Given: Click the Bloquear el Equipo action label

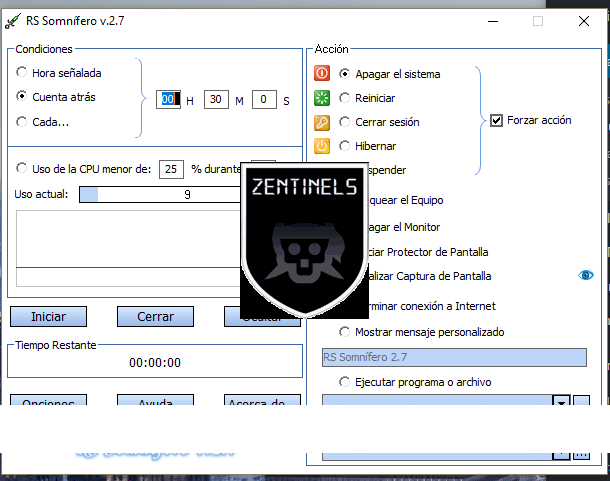Looking at the screenshot, I should pyautogui.click(x=406, y=200).
